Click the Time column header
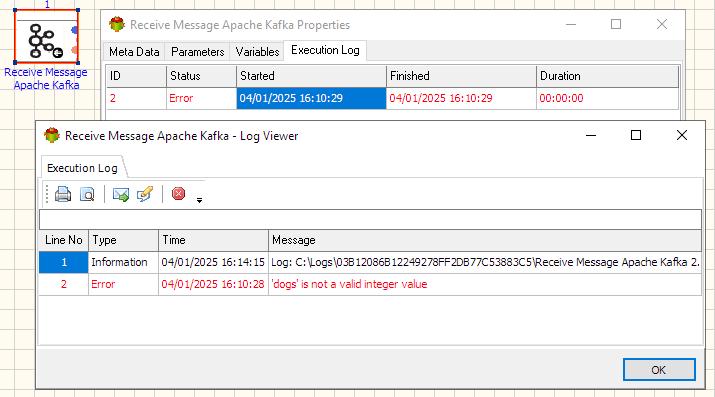The image size is (715, 397). pyautogui.click(x=213, y=240)
